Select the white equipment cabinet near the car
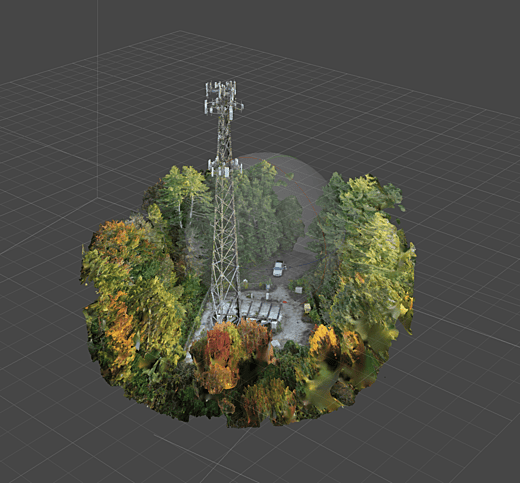 pyautogui.click(x=299, y=290)
